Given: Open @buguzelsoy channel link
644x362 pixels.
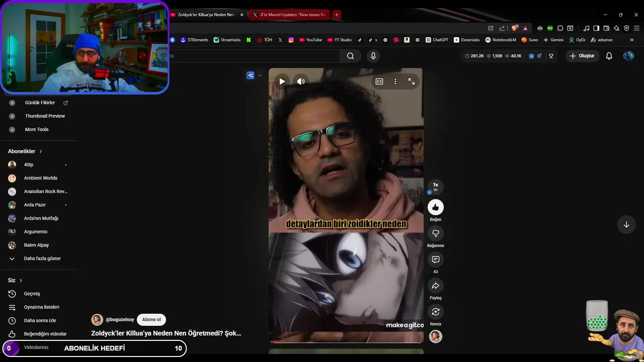Looking at the screenshot, I should [120, 320].
